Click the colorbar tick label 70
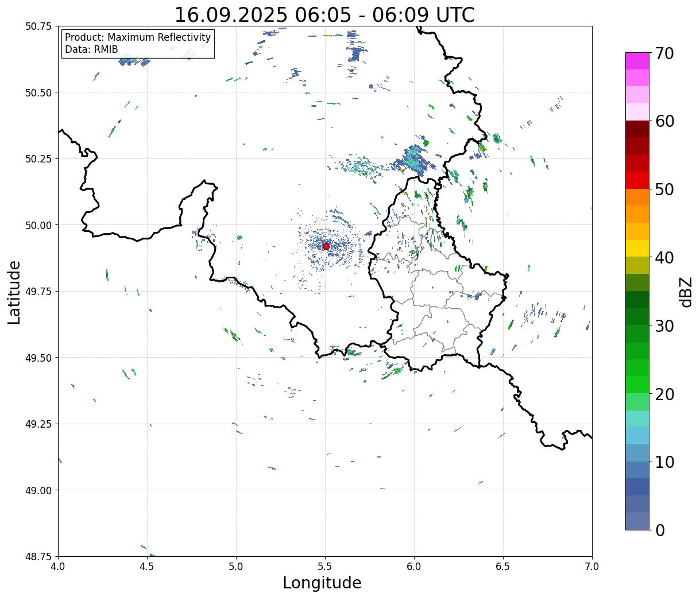700x597 pixels. click(x=664, y=53)
